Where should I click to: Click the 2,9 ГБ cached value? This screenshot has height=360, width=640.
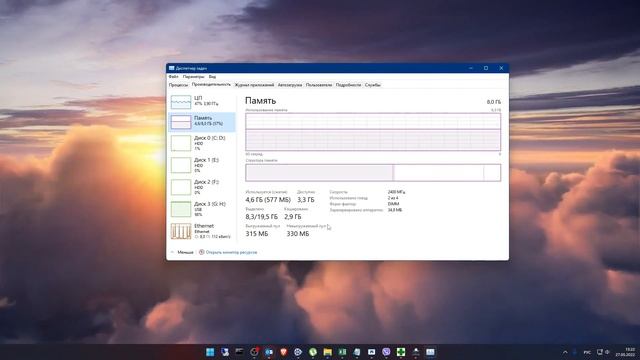(x=293, y=217)
